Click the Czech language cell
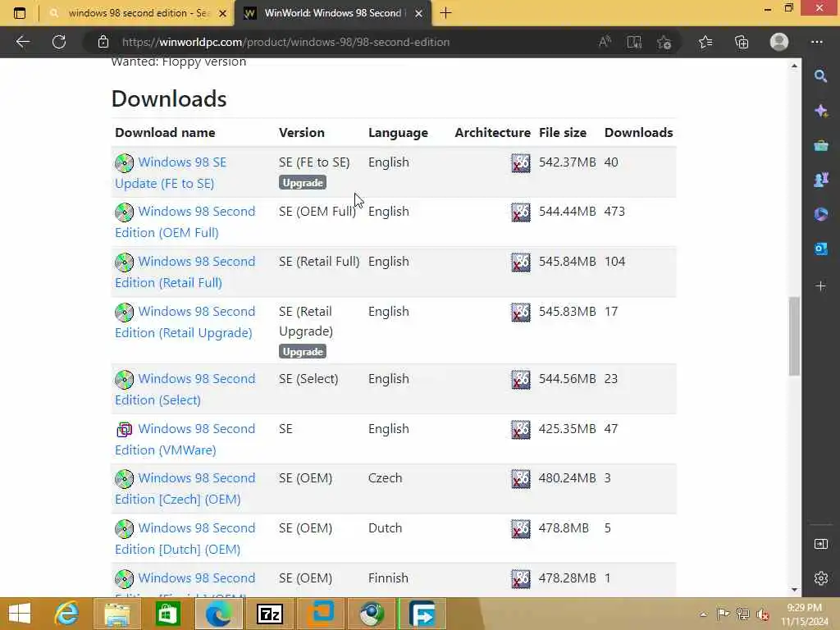The image size is (840, 630). click(x=386, y=478)
